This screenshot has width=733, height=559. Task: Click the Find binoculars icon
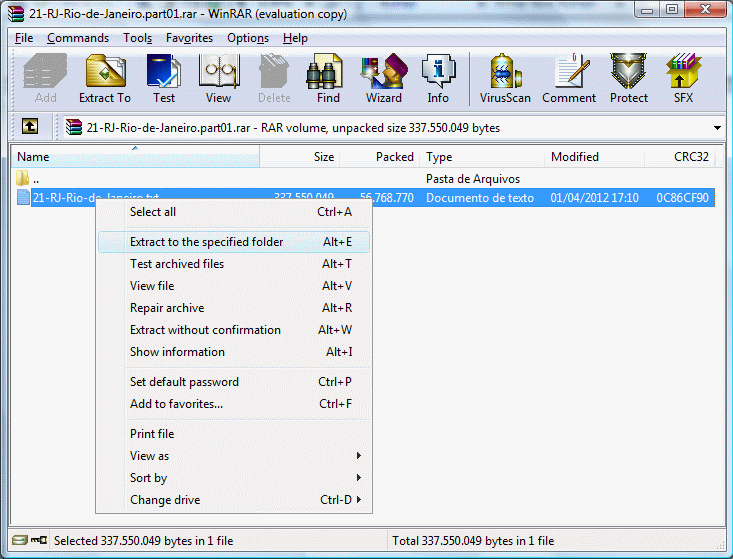[328, 79]
